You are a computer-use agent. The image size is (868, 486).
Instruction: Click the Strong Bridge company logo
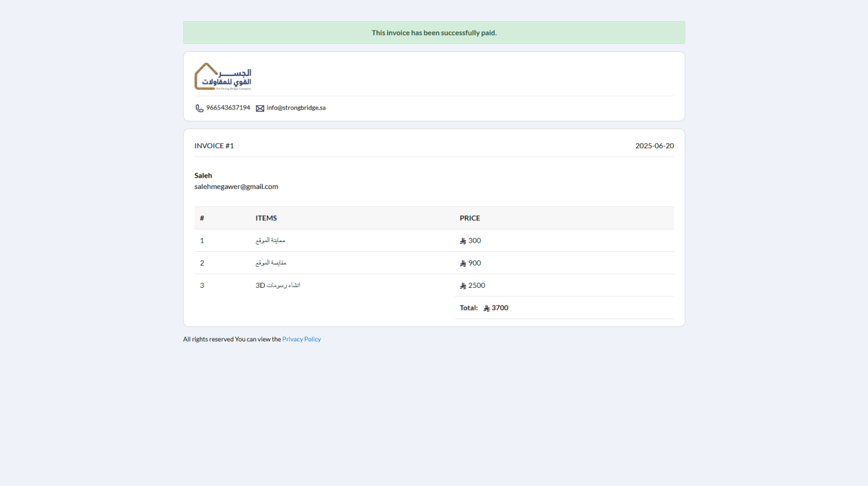coord(222,76)
